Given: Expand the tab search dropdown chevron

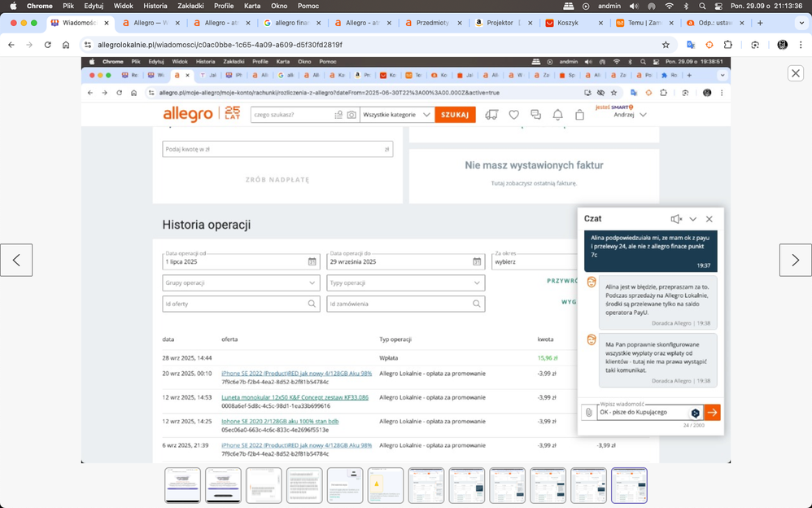Looking at the screenshot, I should point(801,23).
